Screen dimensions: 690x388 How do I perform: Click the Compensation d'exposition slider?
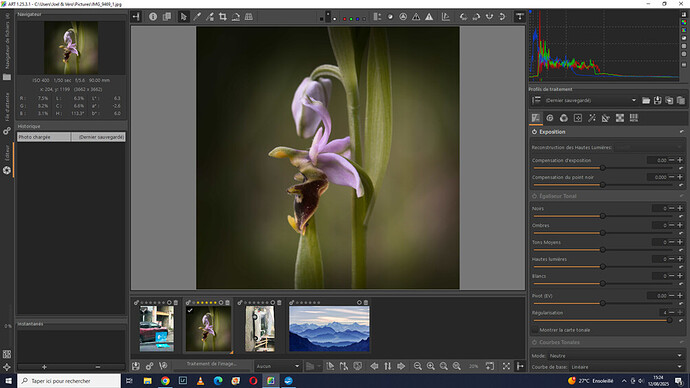pyautogui.click(x=603, y=168)
